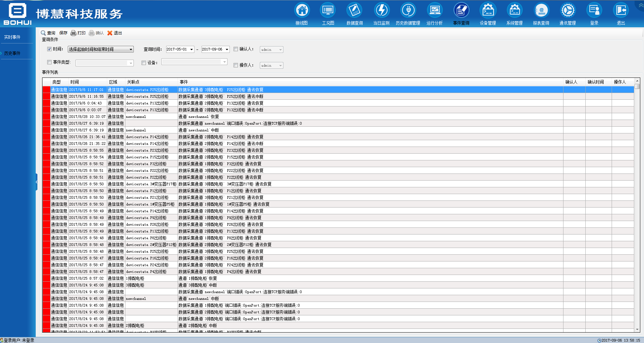Click the 数据查询 data query icon

(x=354, y=11)
